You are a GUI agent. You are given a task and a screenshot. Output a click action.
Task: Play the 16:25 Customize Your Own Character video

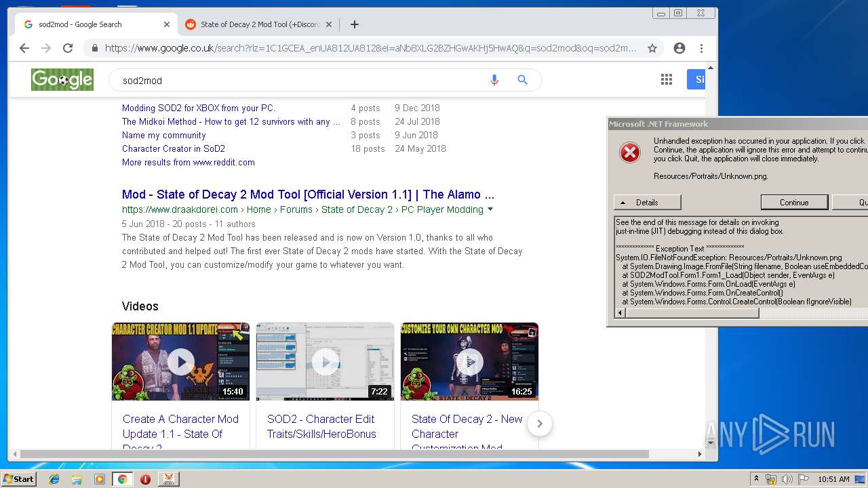pos(469,361)
